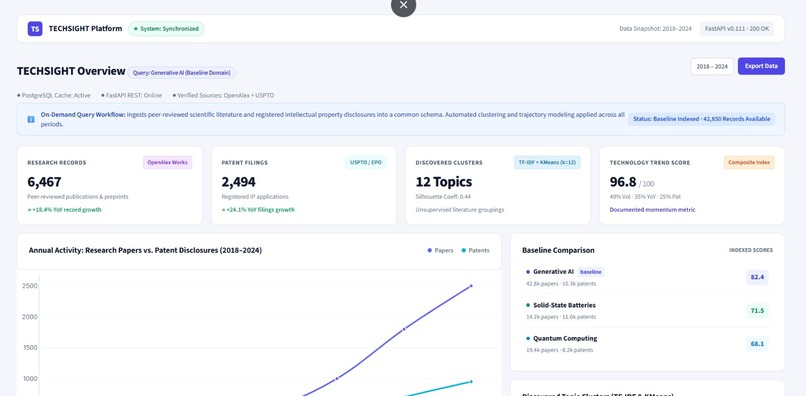Screen dimensions: 806x396
Task: Toggle the Papers legend item
Action: [441, 250]
